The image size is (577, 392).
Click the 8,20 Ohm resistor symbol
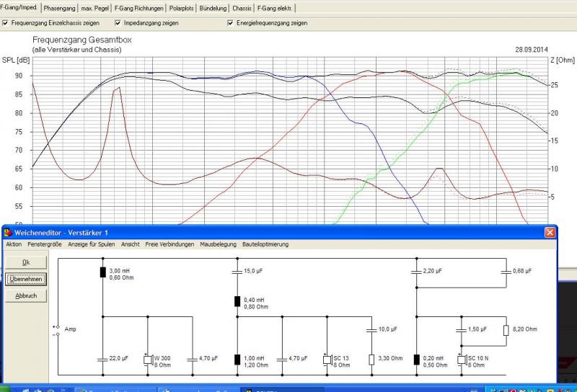506,329
